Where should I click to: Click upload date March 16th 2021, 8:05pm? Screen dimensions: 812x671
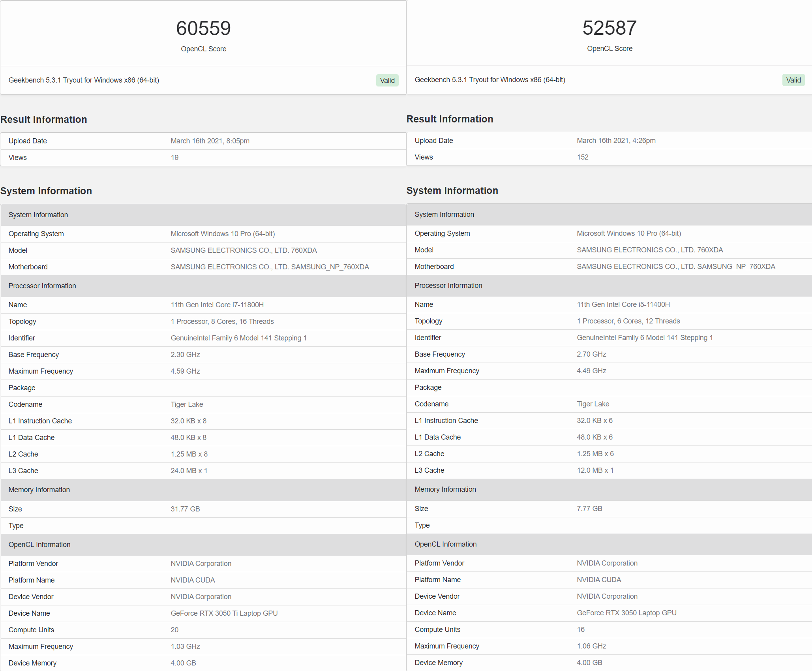(210, 141)
